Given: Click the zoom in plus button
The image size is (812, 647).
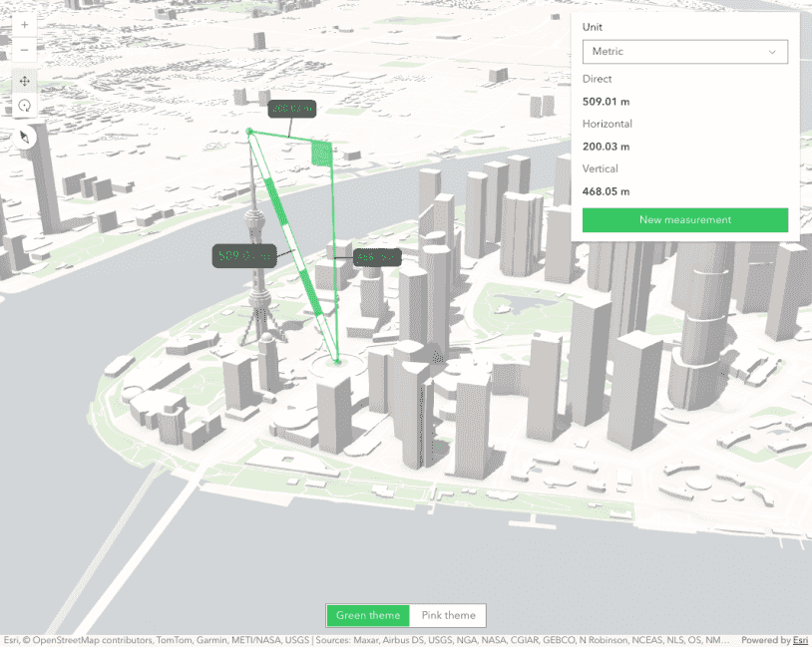Looking at the screenshot, I should [24, 24].
